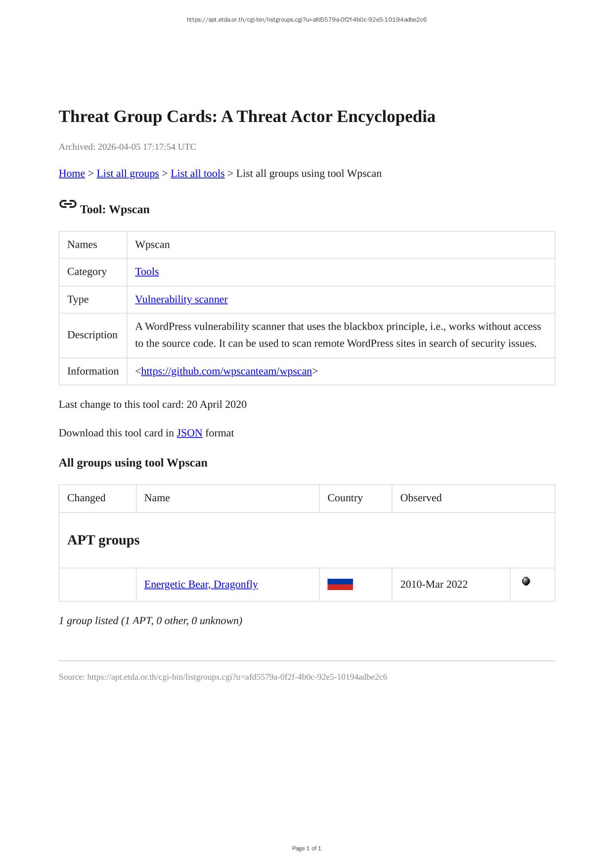Go to List all groups breadcrumb
614x868 pixels.
click(128, 174)
